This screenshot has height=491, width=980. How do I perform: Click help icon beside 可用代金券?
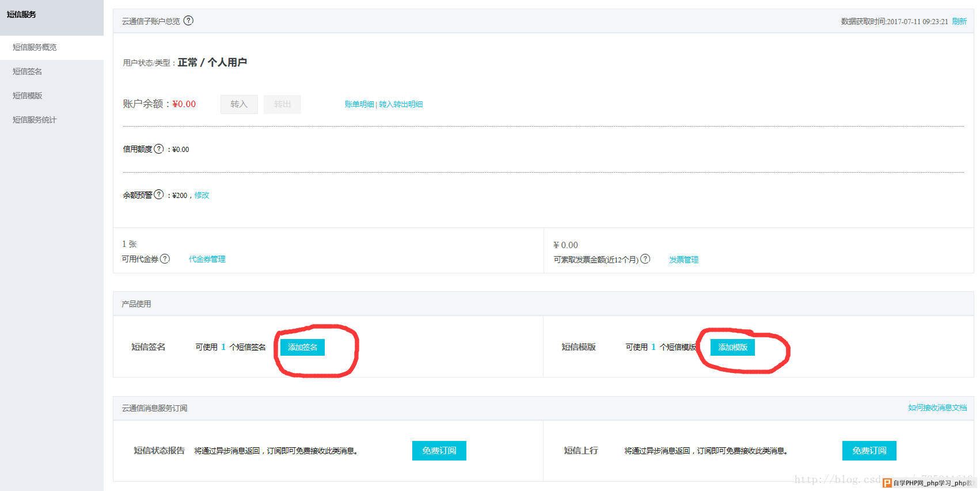tap(165, 259)
